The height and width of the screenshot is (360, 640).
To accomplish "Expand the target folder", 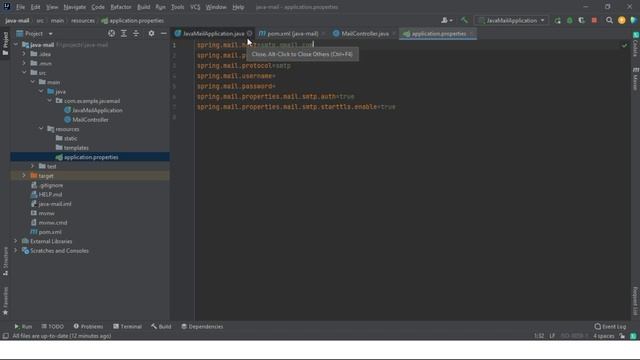I will tap(24, 176).
